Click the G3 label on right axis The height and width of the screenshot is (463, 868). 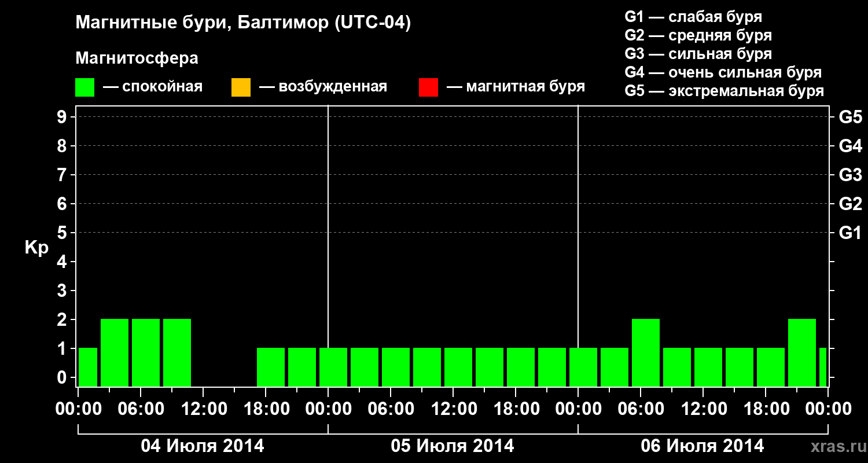(x=850, y=175)
